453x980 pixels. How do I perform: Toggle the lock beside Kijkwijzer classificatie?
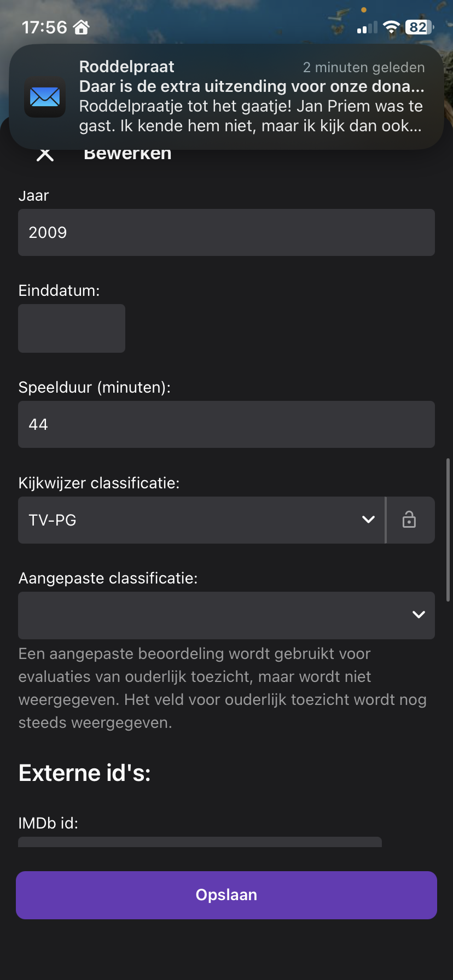pyautogui.click(x=409, y=520)
